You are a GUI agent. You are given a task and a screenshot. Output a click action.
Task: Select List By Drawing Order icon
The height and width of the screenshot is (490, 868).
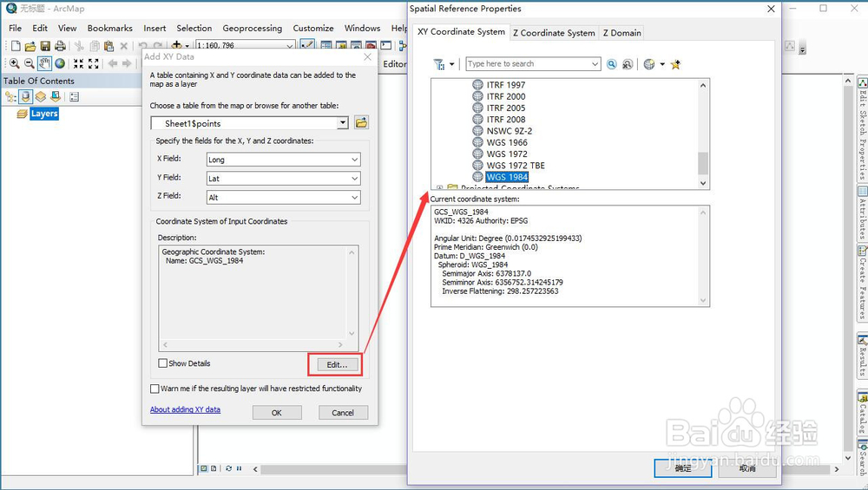tap(10, 97)
